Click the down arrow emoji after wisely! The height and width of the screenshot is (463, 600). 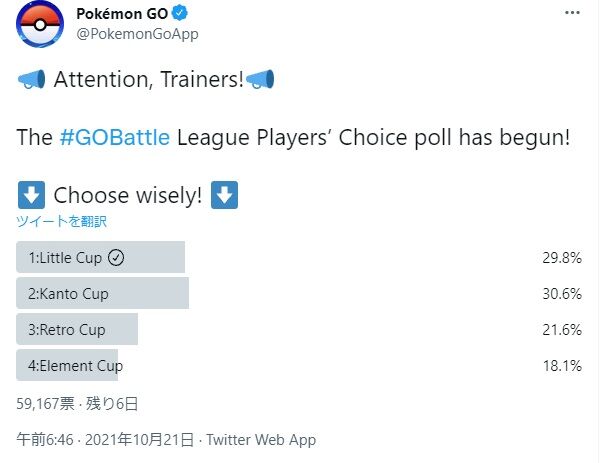tap(225, 195)
